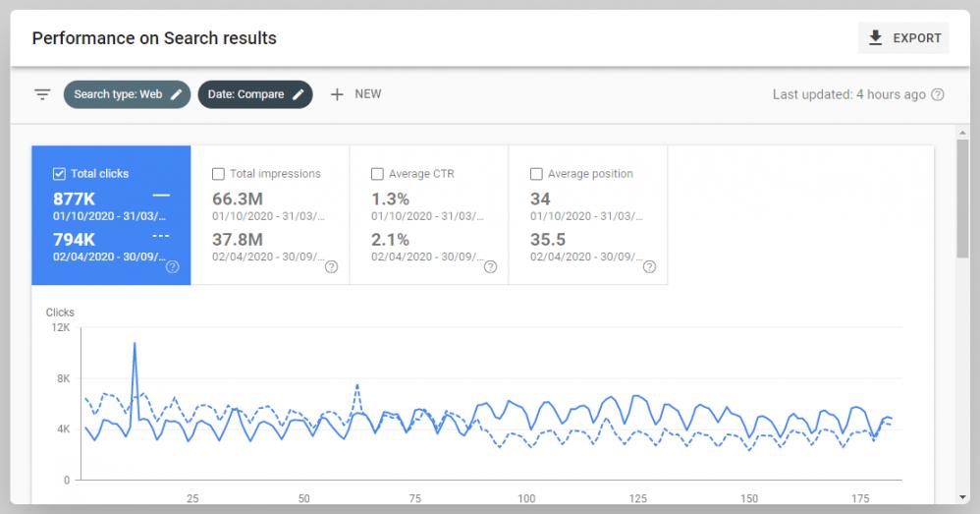Click the Export button
The image size is (980, 514).
903,38
